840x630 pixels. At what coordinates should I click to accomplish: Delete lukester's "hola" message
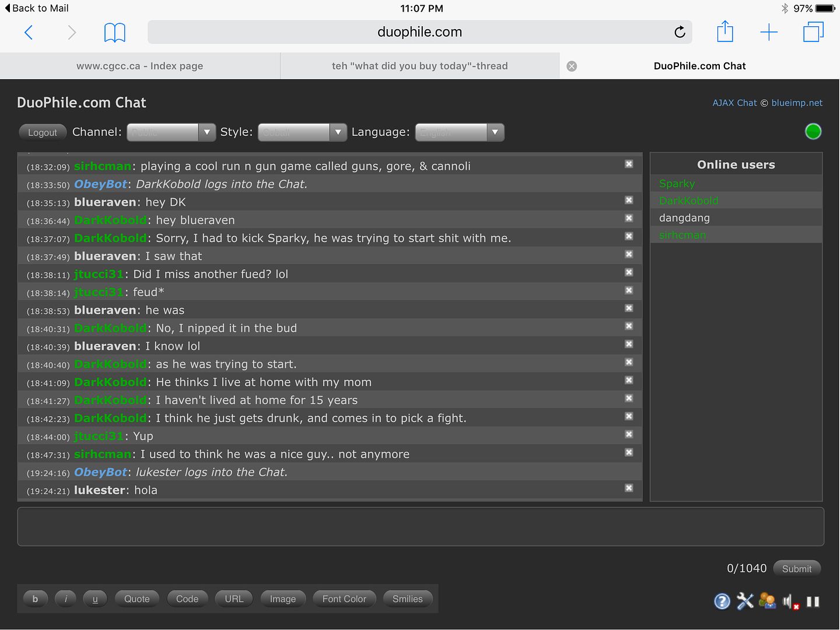[x=629, y=488]
